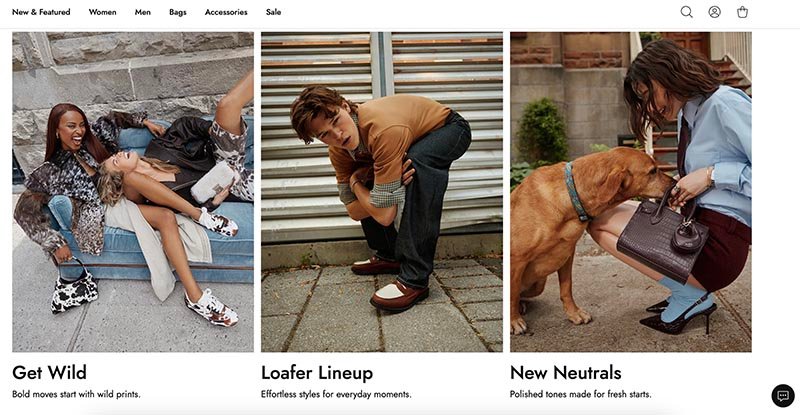This screenshot has width=800, height=415.
Task: Open the account profile icon
Action: [715, 12]
